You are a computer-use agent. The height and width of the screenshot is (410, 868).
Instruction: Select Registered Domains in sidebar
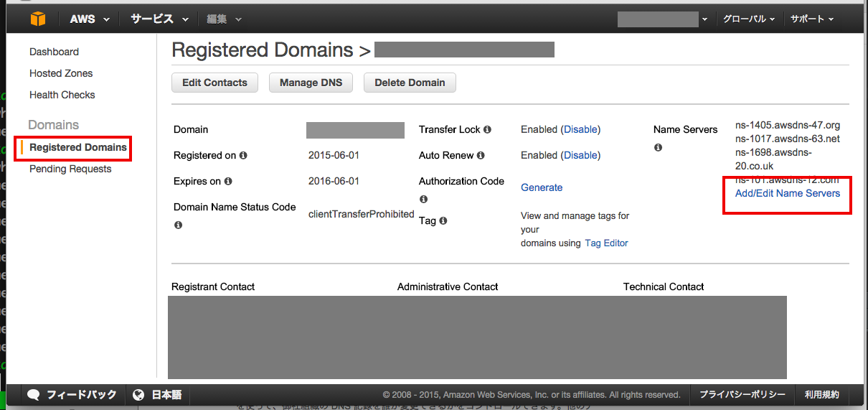(78, 147)
